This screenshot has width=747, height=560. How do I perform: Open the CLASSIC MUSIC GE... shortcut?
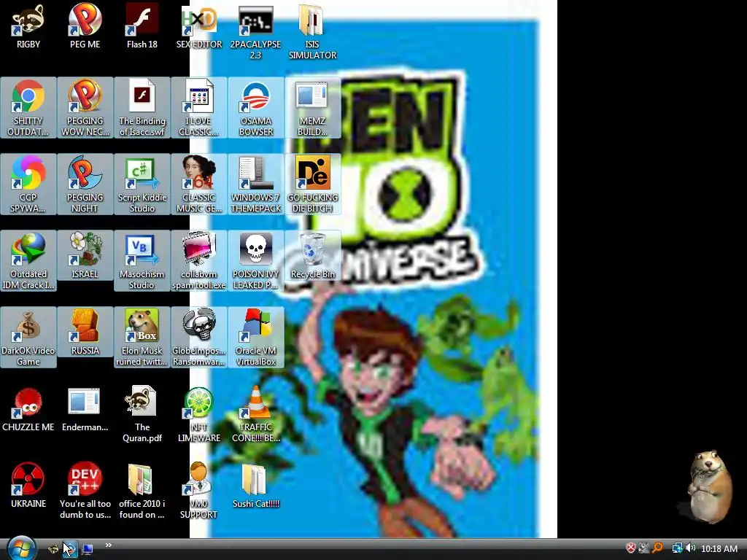click(x=198, y=184)
